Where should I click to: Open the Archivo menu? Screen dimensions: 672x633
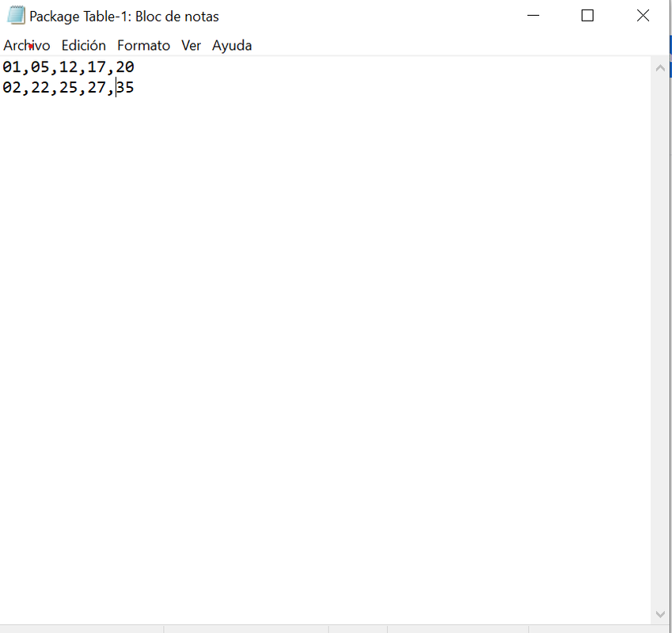[27, 45]
